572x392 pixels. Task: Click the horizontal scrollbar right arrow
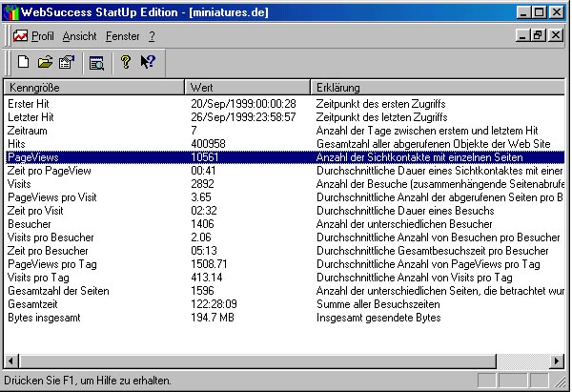[558, 360]
